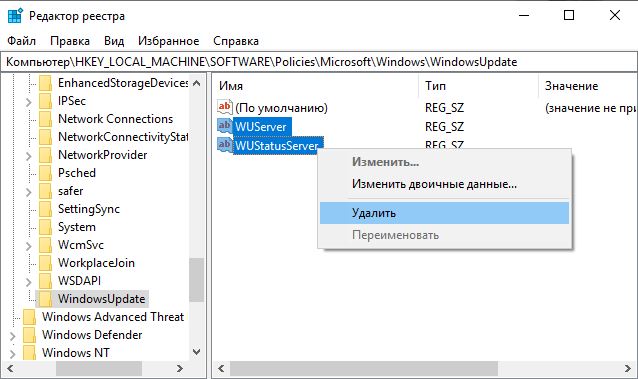Select the WorkplaceJoin key label
Viewport: 638px width, 379px height.
pyautogui.click(x=96, y=263)
